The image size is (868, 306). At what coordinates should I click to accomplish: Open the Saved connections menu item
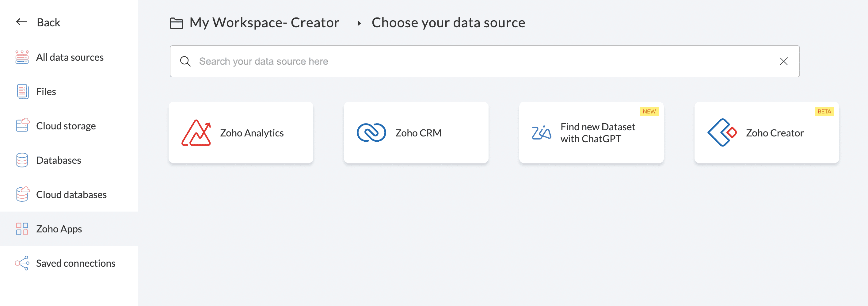(x=75, y=263)
